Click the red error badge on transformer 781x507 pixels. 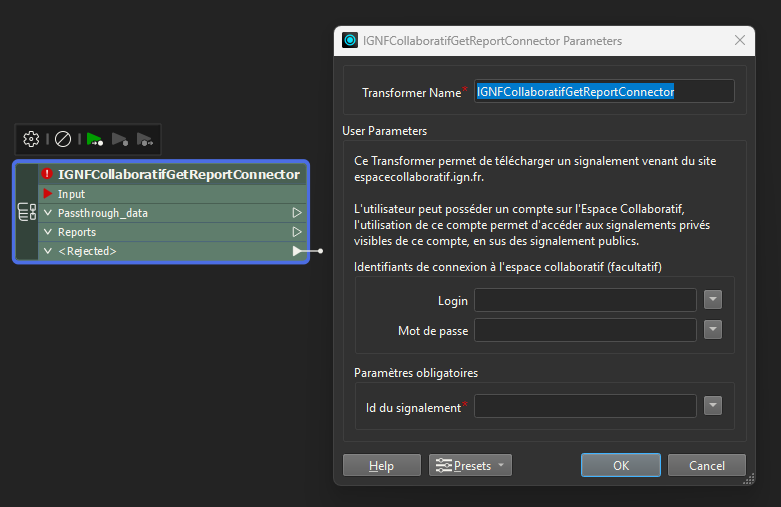47,174
